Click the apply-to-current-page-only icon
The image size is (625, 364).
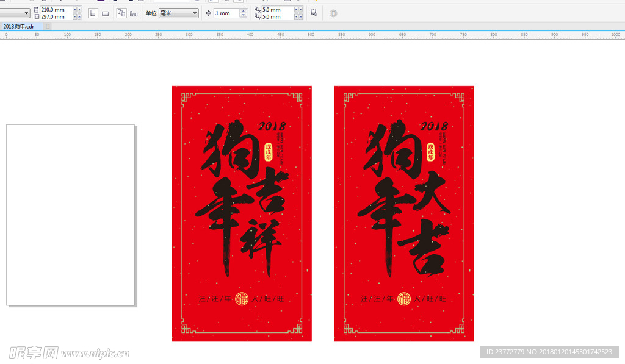(133, 13)
